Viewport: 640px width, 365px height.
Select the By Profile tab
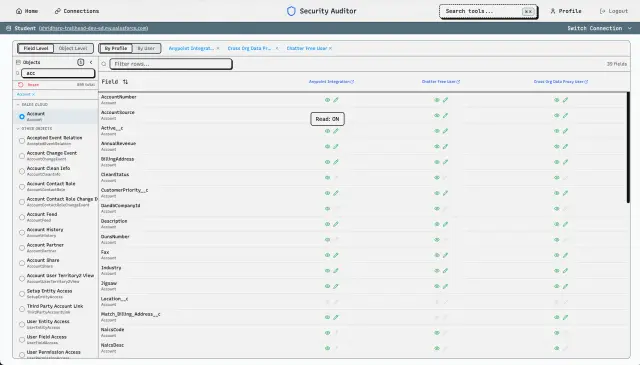pos(116,48)
